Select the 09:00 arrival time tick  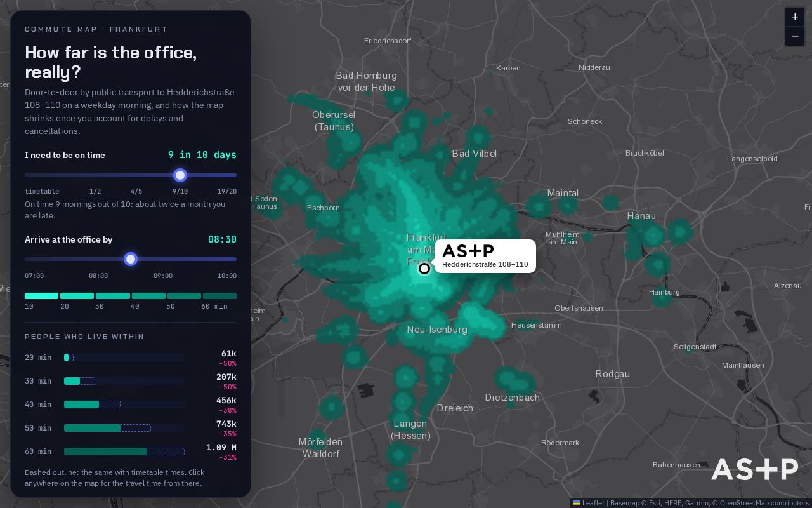163,276
